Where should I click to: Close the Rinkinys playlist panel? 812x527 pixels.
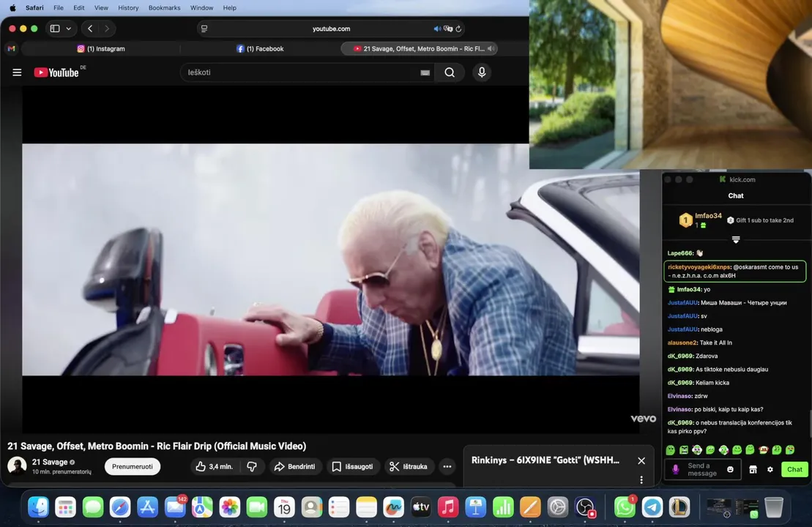point(641,460)
